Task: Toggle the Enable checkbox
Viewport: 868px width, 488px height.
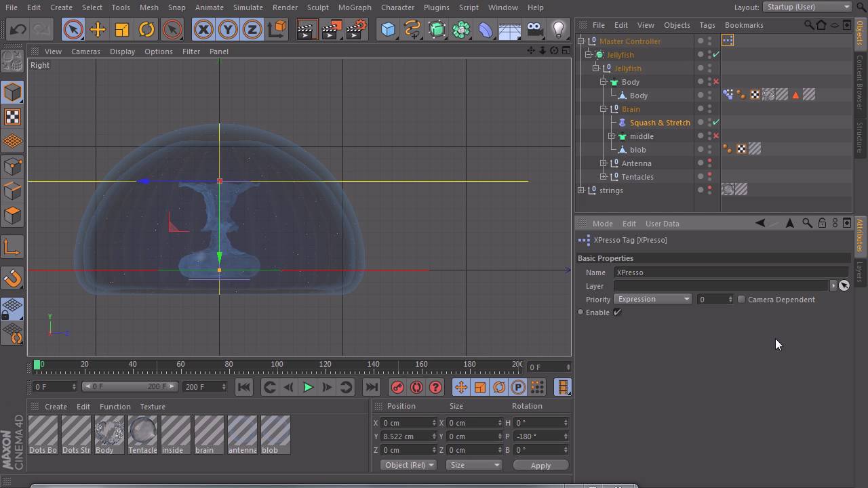Action: click(x=617, y=312)
